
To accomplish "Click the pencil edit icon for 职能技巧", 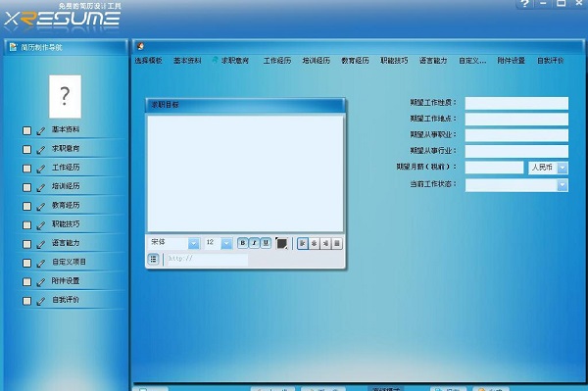I will (x=40, y=225).
